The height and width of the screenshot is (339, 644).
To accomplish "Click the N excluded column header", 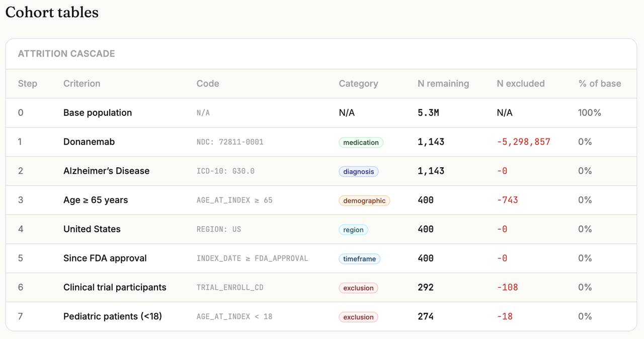I will point(521,84).
